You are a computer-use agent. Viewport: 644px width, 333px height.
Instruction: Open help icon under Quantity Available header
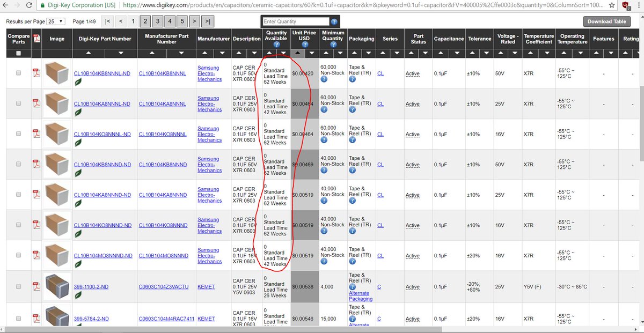point(276,45)
